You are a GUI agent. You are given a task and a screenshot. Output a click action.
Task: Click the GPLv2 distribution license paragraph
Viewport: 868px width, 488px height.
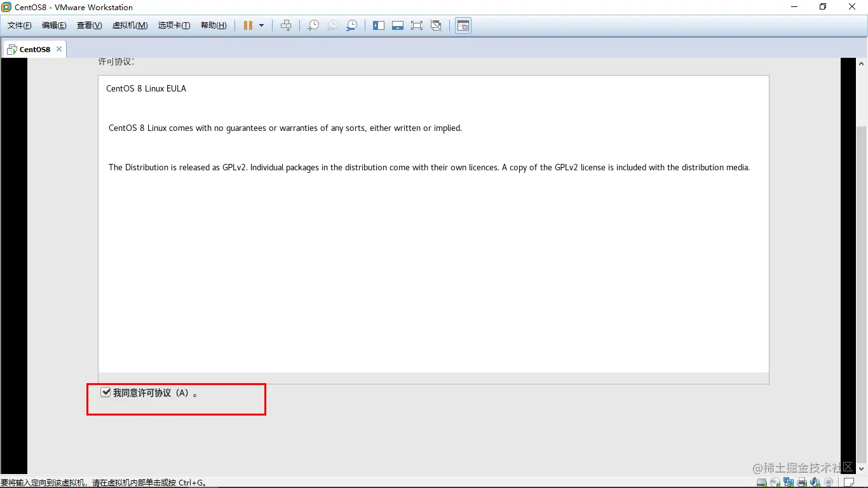[x=429, y=167]
